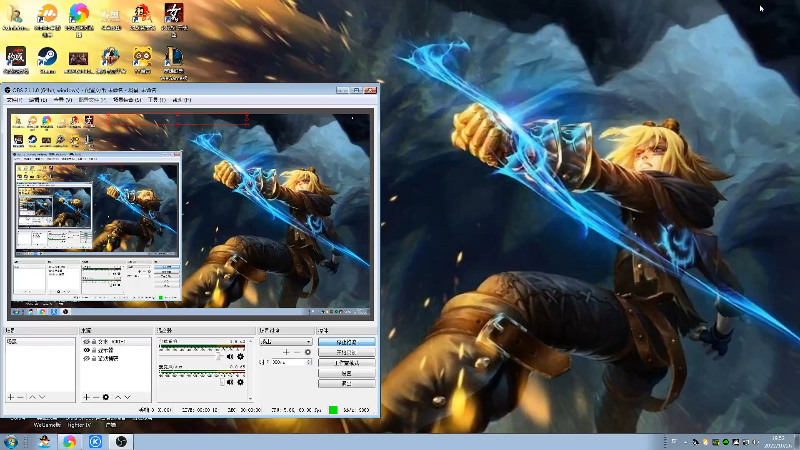800x450 pixels.
Task: Toggle visibility of the game capture source
Action: [86, 359]
